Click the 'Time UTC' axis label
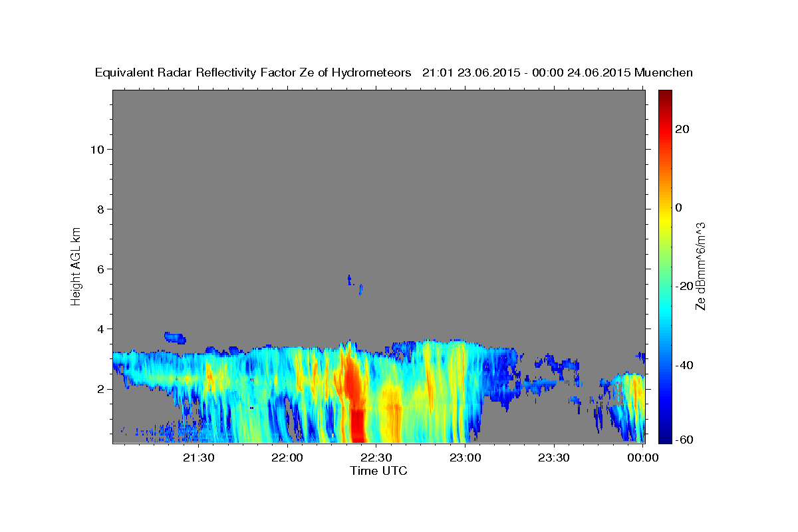The image size is (798, 532). [378, 471]
